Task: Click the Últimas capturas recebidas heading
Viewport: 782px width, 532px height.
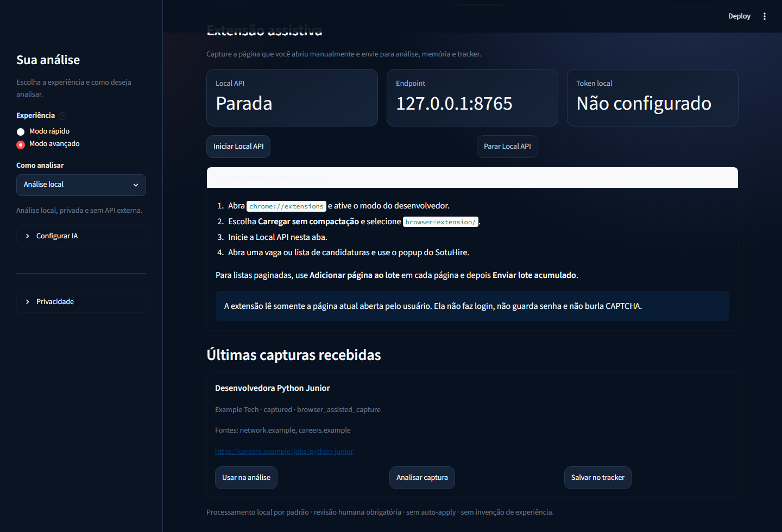Action: coord(294,355)
